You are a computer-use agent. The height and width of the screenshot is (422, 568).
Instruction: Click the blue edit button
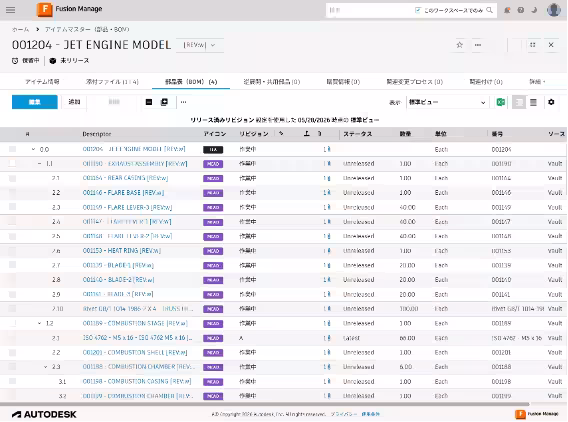click(x=34, y=102)
